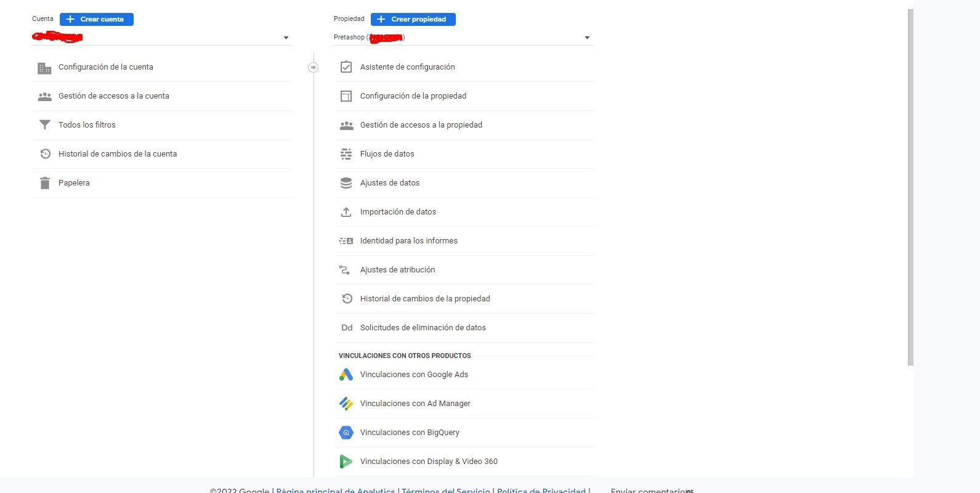Click the Importación de datos upload icon

346,212
